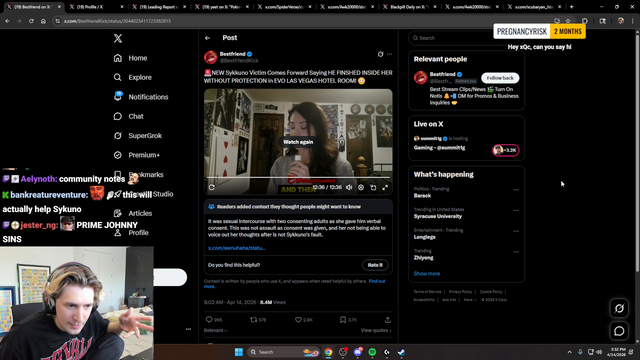Open Spotify from the taskbar
This screenshot has height=360, width=640.
372,352
